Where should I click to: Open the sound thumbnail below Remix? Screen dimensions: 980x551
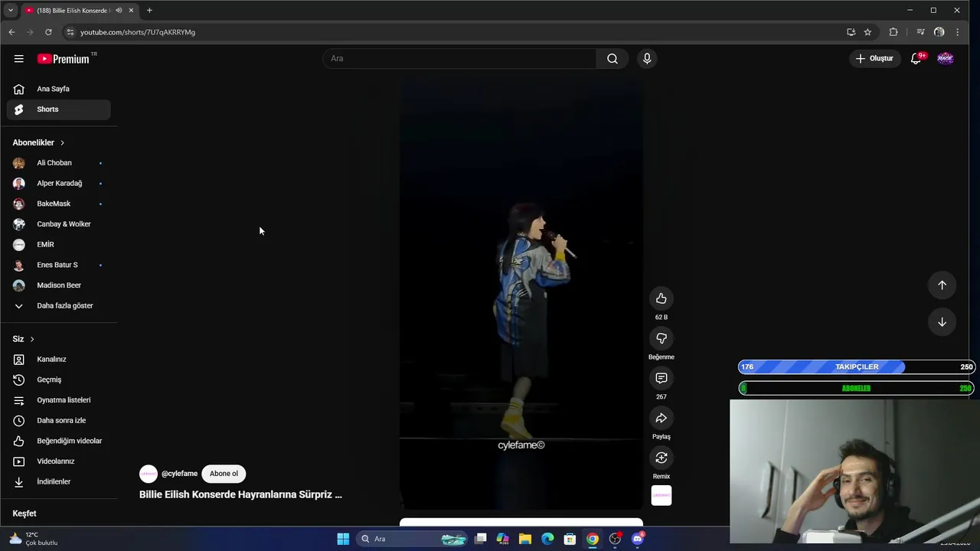coord(661,496)
